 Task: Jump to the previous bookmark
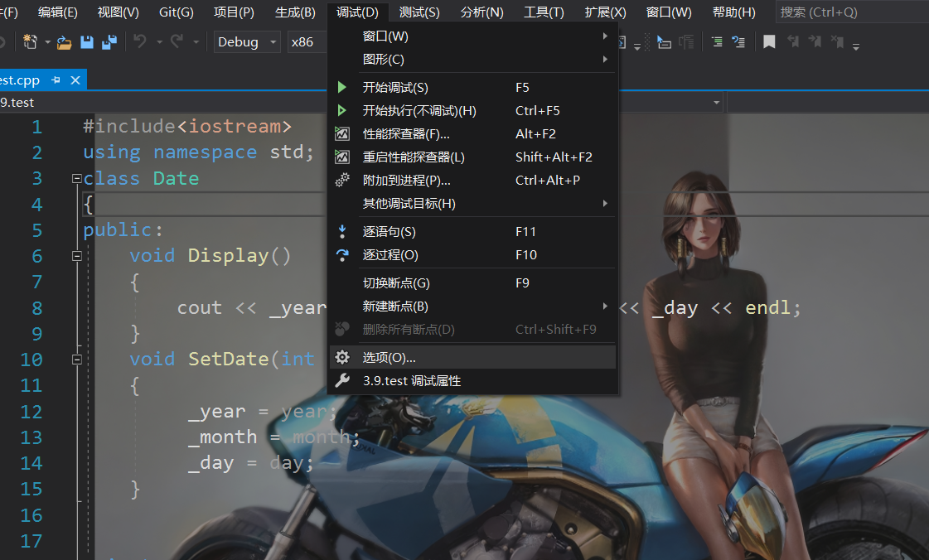click(x=793, y=41)
